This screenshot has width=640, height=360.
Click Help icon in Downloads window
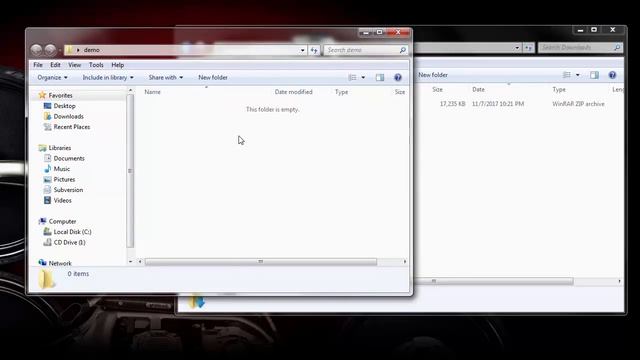[612, 75]
